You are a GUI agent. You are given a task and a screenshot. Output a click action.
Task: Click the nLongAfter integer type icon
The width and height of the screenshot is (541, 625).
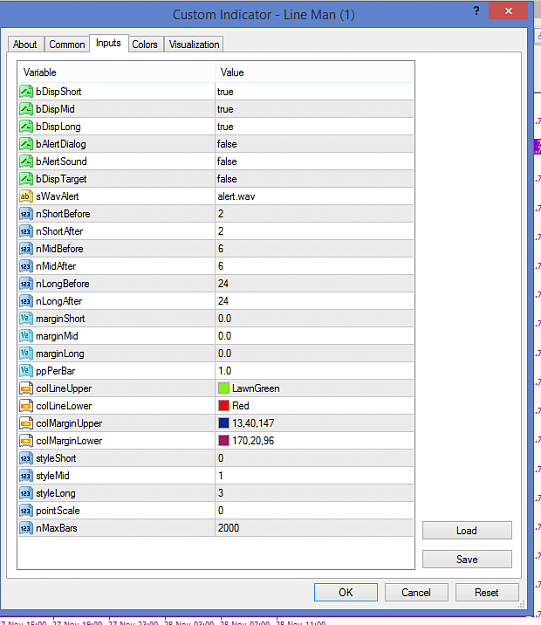tap(26, 301)
